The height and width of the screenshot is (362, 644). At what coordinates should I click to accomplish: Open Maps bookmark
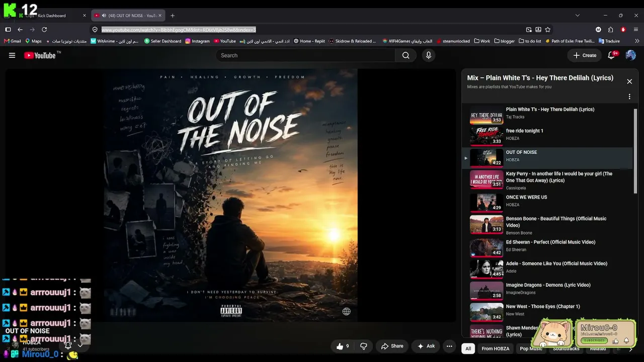(33, 41)
